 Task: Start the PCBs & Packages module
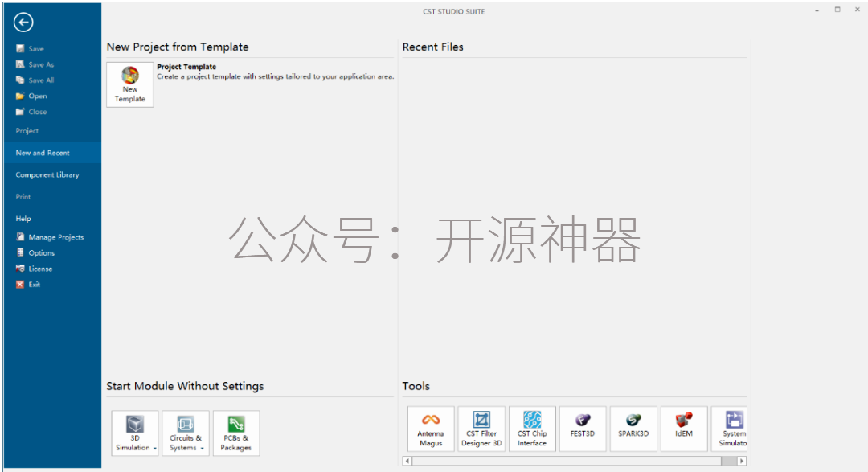click(236, 433)
